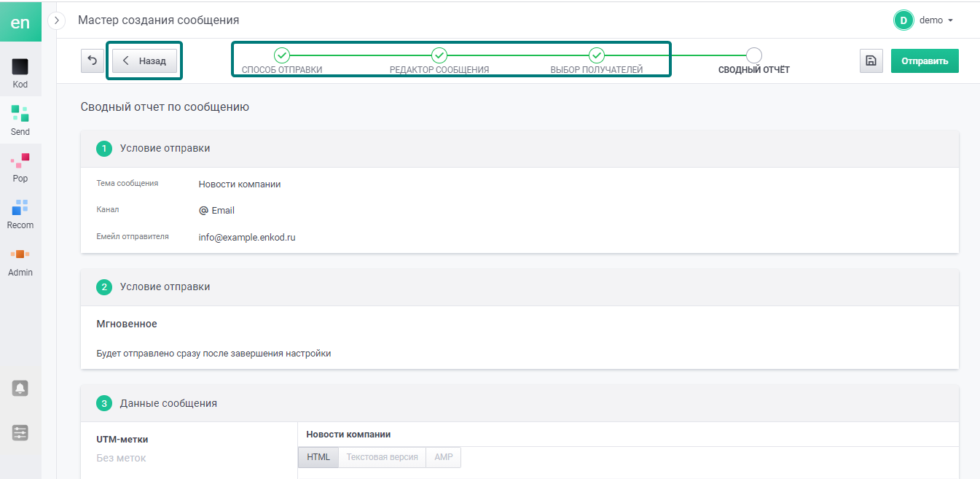980x479 pixels.
Task: Switch to the AMP tab
Action: (444, 457)
